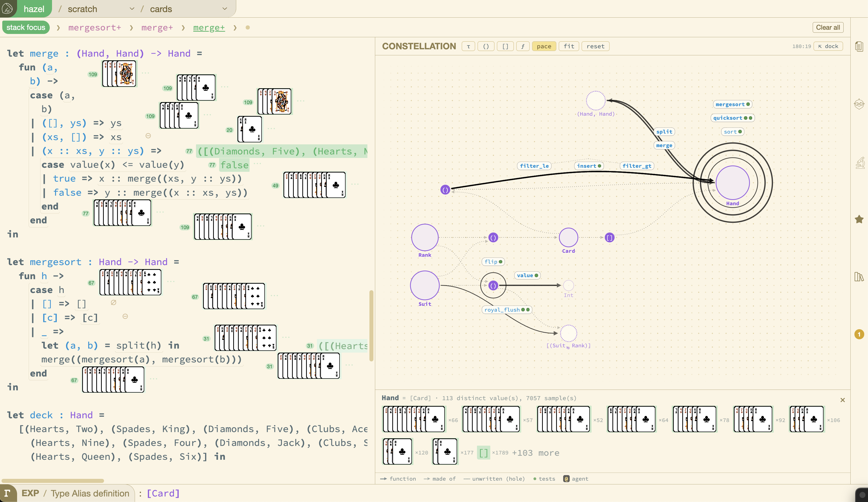Click the star icon in right sidebar
Screen dimensions: 868x502
859,219
